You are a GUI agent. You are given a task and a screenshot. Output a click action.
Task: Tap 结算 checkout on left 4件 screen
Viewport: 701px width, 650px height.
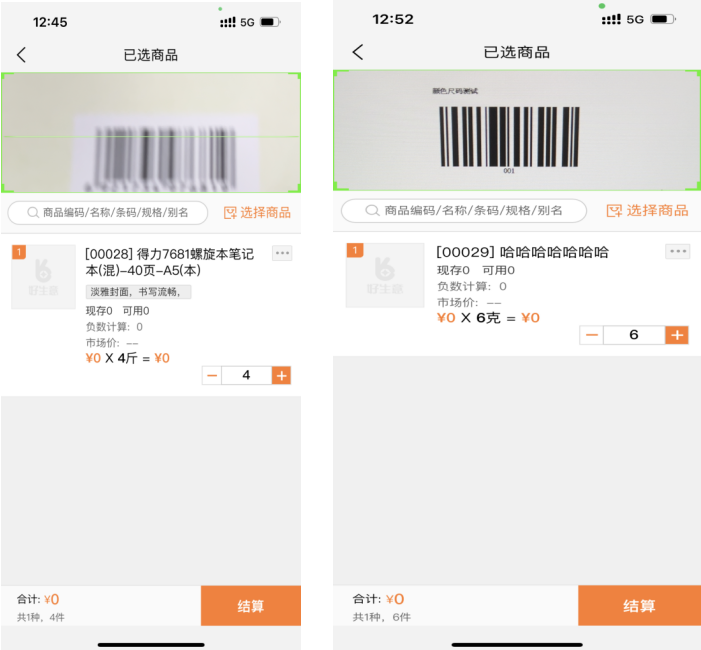pos(251,606)
